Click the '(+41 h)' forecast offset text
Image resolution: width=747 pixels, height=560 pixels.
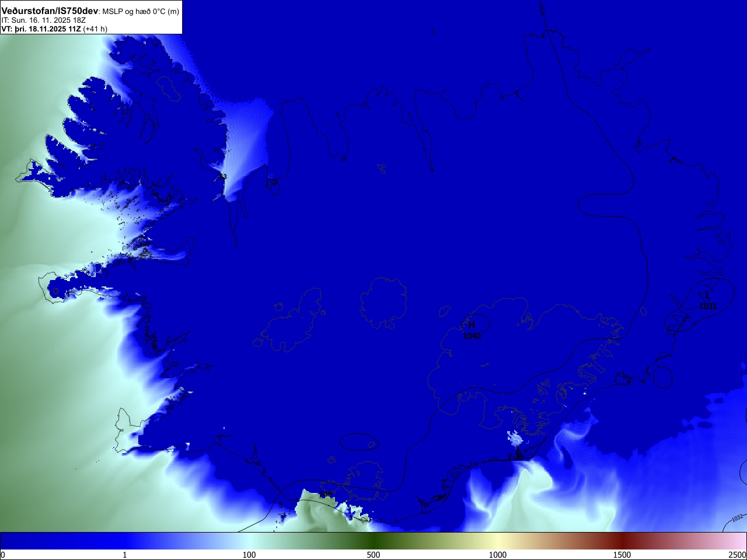click(95, 29)
